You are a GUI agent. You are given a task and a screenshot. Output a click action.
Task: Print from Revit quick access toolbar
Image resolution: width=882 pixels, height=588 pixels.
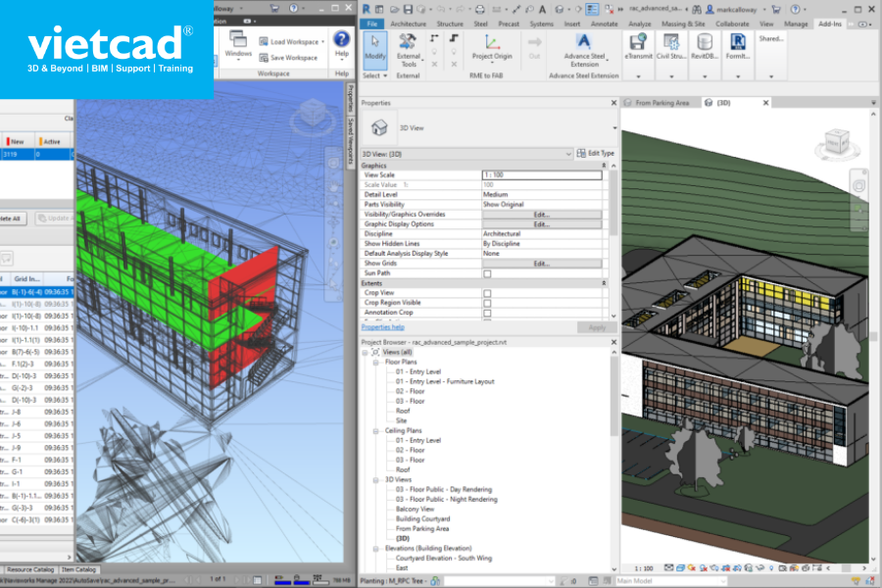480,9
